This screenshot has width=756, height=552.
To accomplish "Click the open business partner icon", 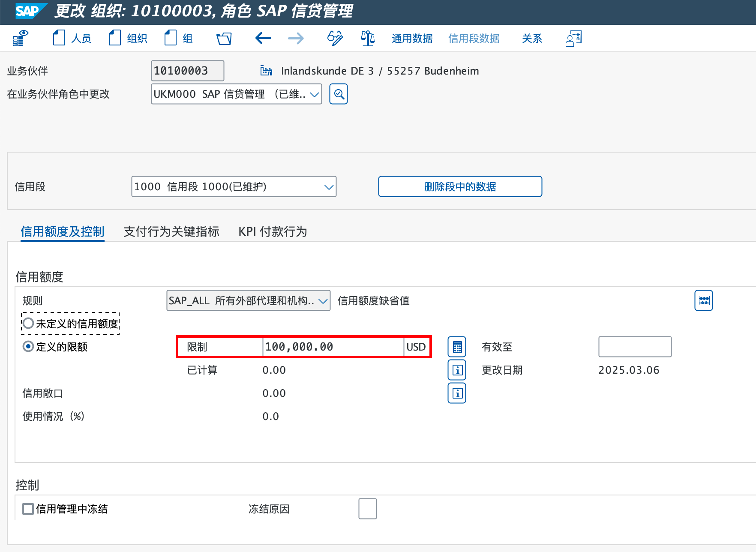I will click(x=224, y=39).
